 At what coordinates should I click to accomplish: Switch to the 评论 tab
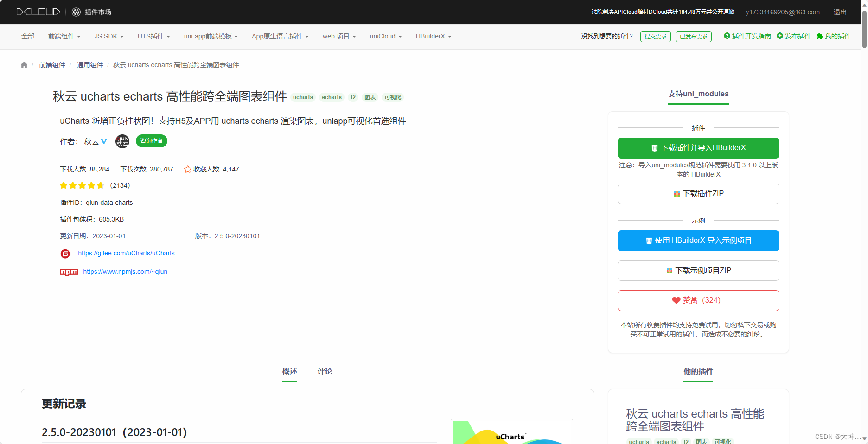tap(325, 372)
